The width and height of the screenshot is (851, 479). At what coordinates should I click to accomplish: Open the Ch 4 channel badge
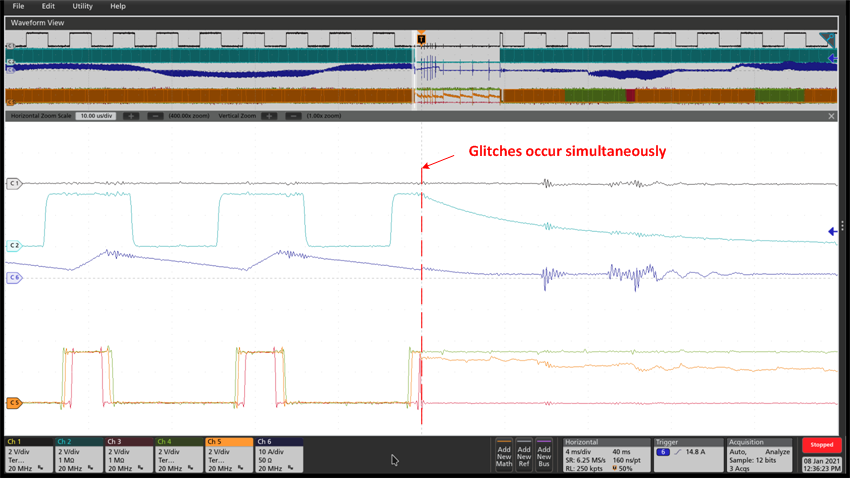179,455
